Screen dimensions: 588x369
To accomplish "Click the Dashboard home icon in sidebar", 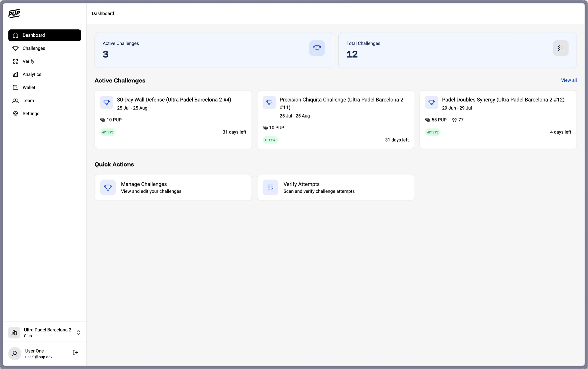I will [x=15, y=35].
